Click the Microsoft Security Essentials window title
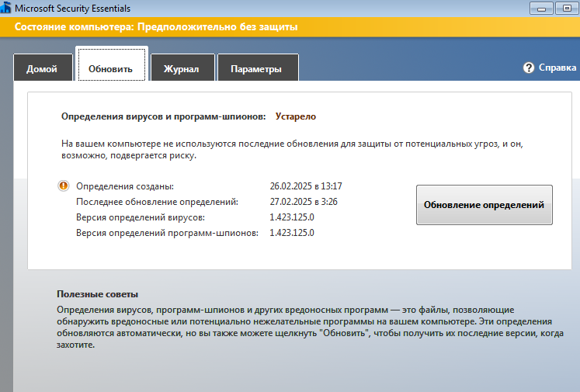The height and width of the screenshot is (392, 580). (72, 9)
